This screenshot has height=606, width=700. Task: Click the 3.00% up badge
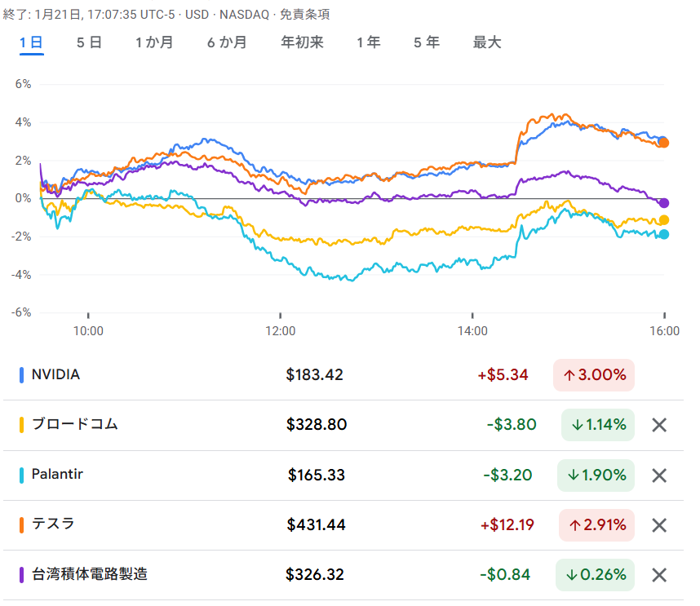click(594, 375)
